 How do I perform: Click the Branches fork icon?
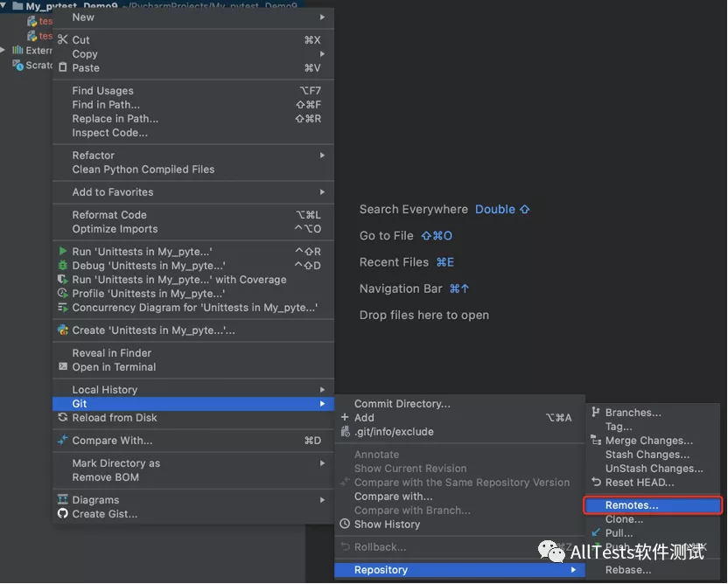pos(596,412)
